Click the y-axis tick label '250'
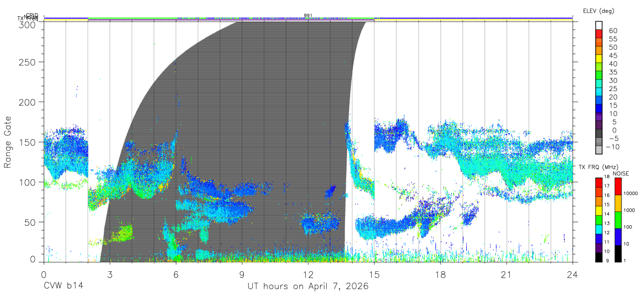This screenshot has height=297, width=644. pos(27,62)
